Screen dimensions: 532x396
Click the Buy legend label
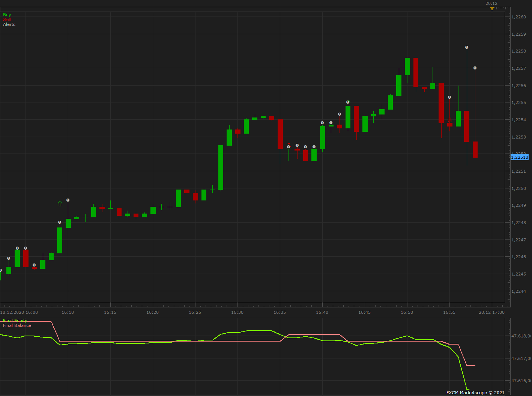pos(7,15)
